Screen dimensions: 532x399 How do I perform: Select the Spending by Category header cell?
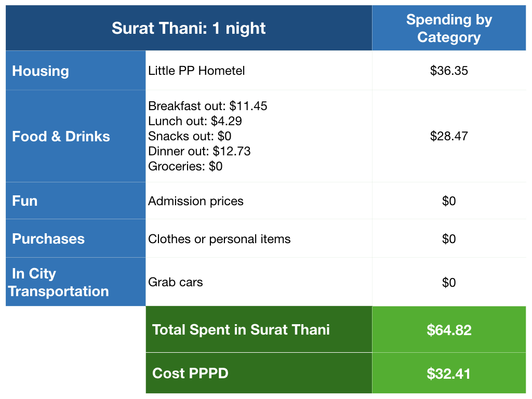tap(449, 28)
